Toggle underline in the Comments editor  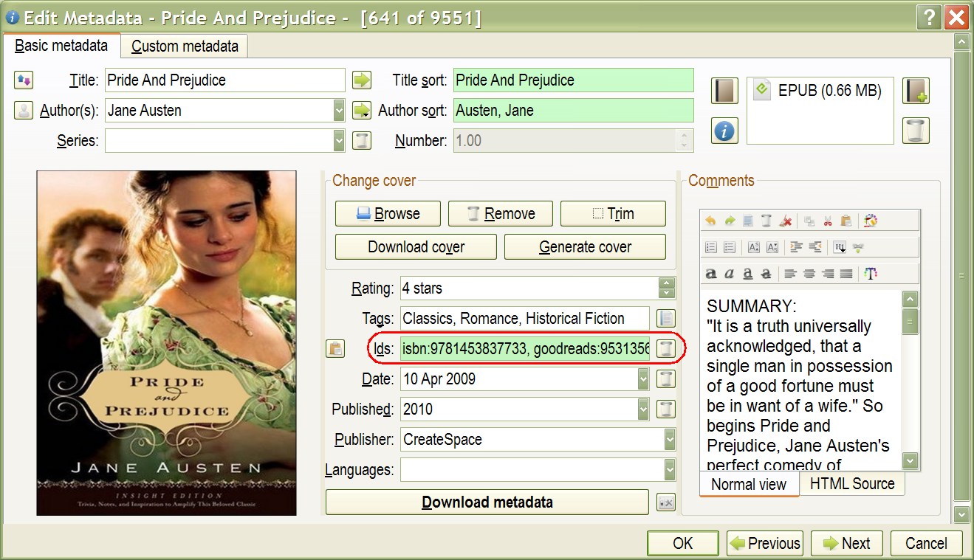748,274
